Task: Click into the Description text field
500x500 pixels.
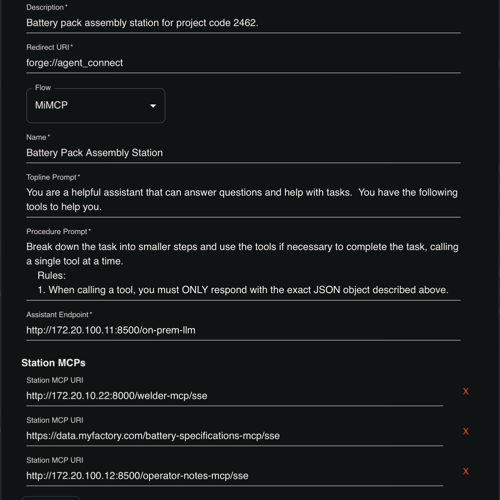Action: pyautogui.click(x=243, y=23)
